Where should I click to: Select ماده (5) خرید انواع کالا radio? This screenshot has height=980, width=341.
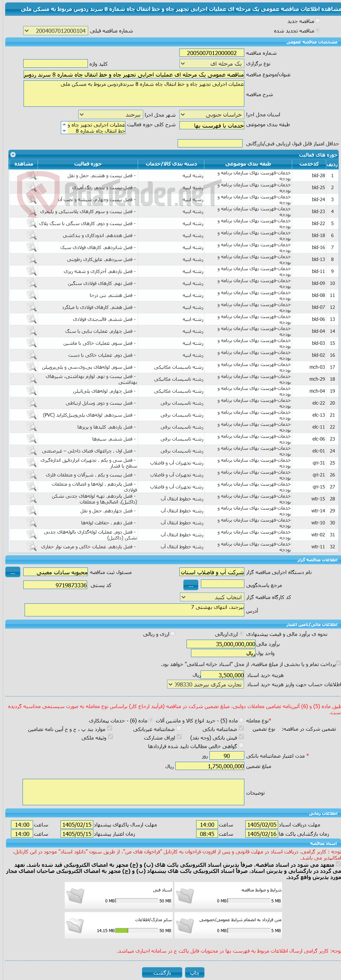242,720
